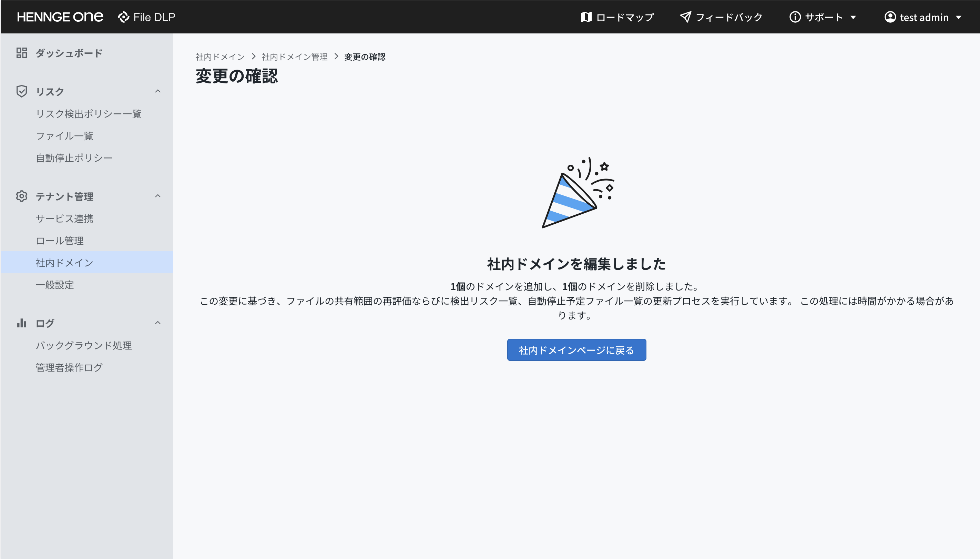Open 管理者操作ログ in the sidebar

(x=69, y=367)
